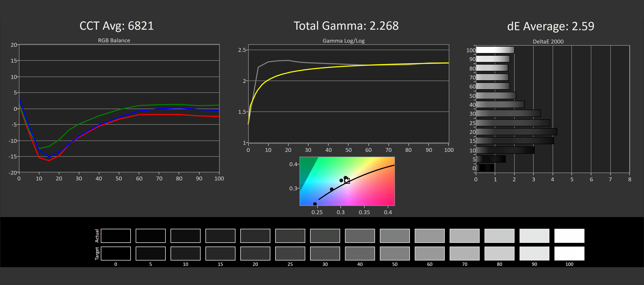The height and width of the screenshot is (285, 644).
Task: Click the Target 25 gray swatch
Action: 290,253
